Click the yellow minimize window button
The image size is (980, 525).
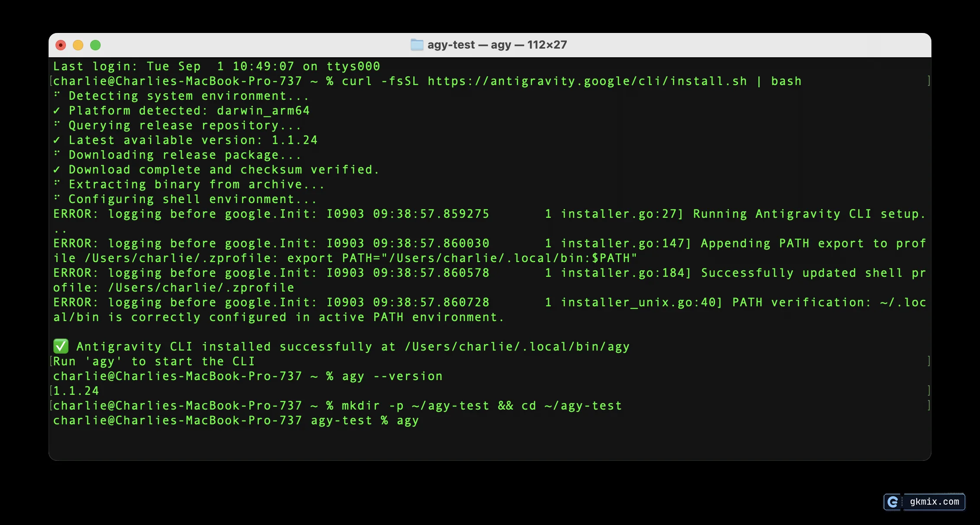pos(78,45)
